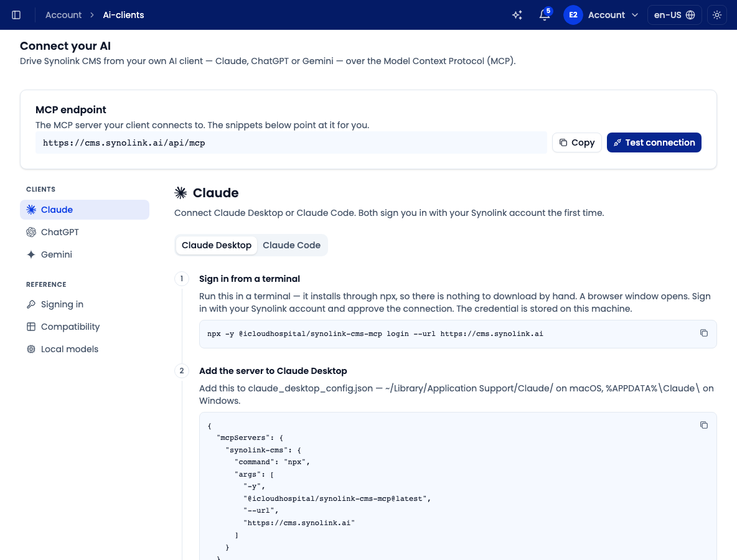Toggle light/dark theme sun icon
This screenshot has width=737, height=560.
point(717,15)
